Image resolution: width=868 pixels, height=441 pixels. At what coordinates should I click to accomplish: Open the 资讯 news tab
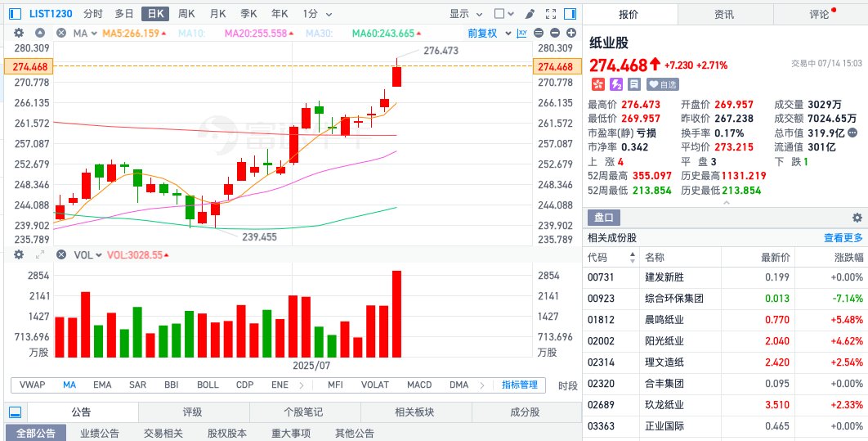click(724, 14)
